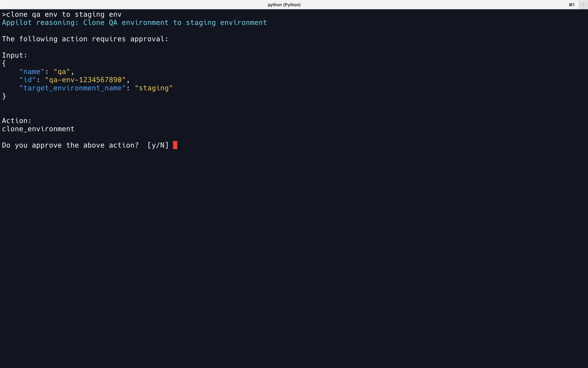The width and height of the screenshot is (588, 368).
Task: Select the python (Python) window title
Action: (x=284, y=5)
